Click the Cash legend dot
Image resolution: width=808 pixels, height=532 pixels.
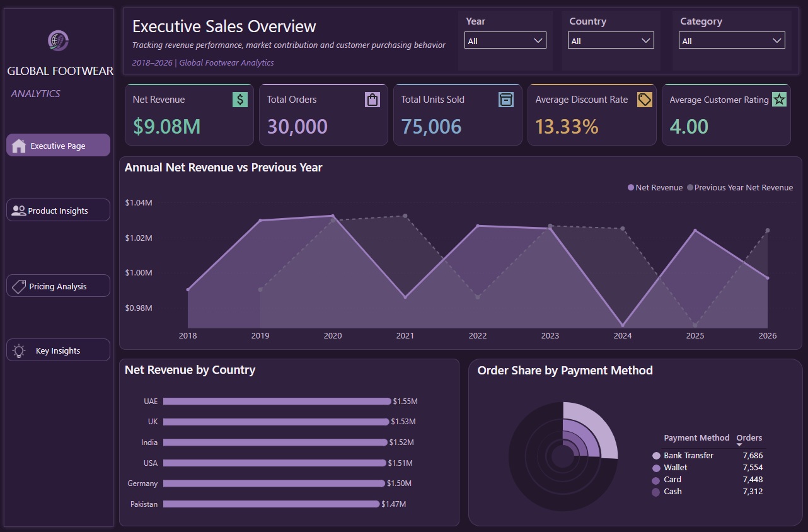tap(656, 492)
